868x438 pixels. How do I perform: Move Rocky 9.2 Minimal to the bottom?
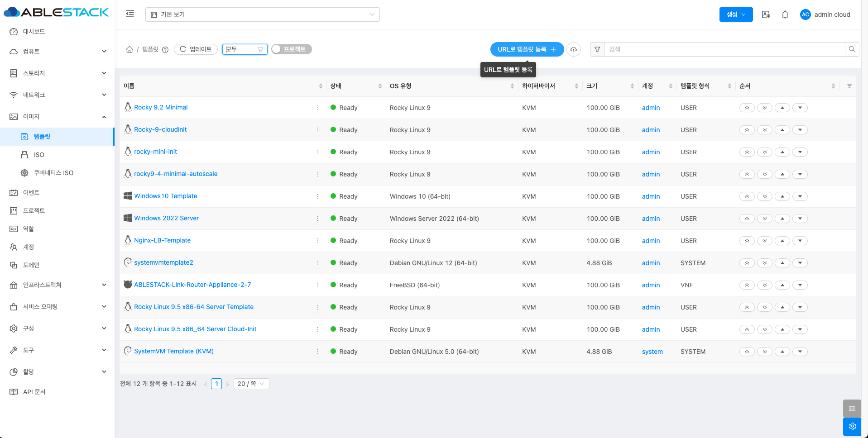point(765,108)
